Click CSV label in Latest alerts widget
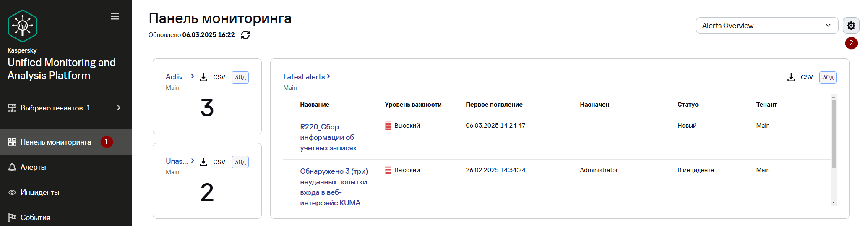The height and width of the screenshot is (226, 868). click(x=807, y=77)
